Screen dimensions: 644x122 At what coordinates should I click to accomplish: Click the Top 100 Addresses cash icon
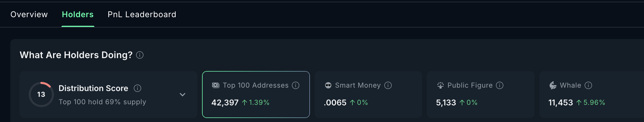[x=216, y=85]
